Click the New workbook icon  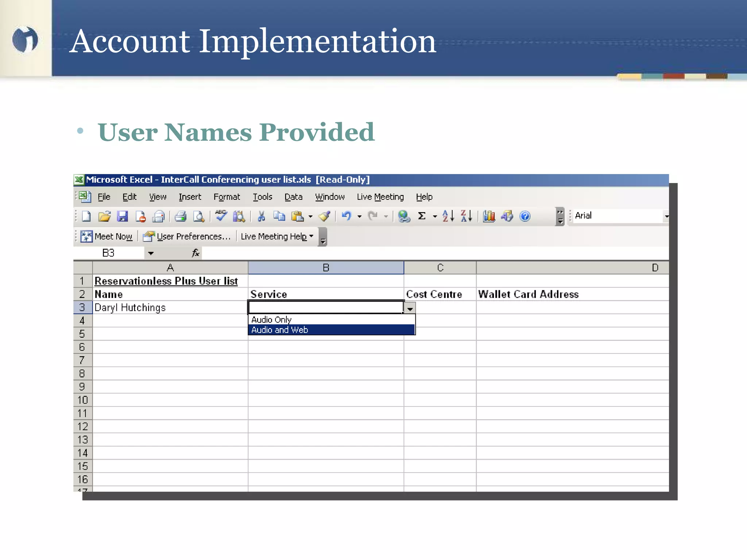(x=86, y=216)
